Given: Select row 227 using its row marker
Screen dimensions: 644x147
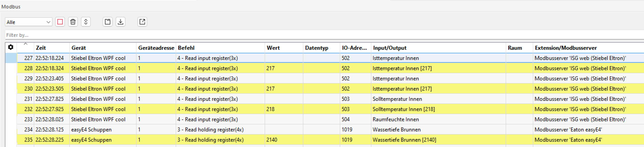Looking at the screenshot, I should coord(11,58).
